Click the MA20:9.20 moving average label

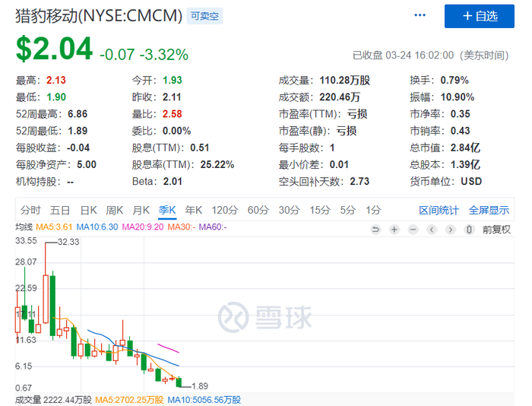click(x=143, y=227)
